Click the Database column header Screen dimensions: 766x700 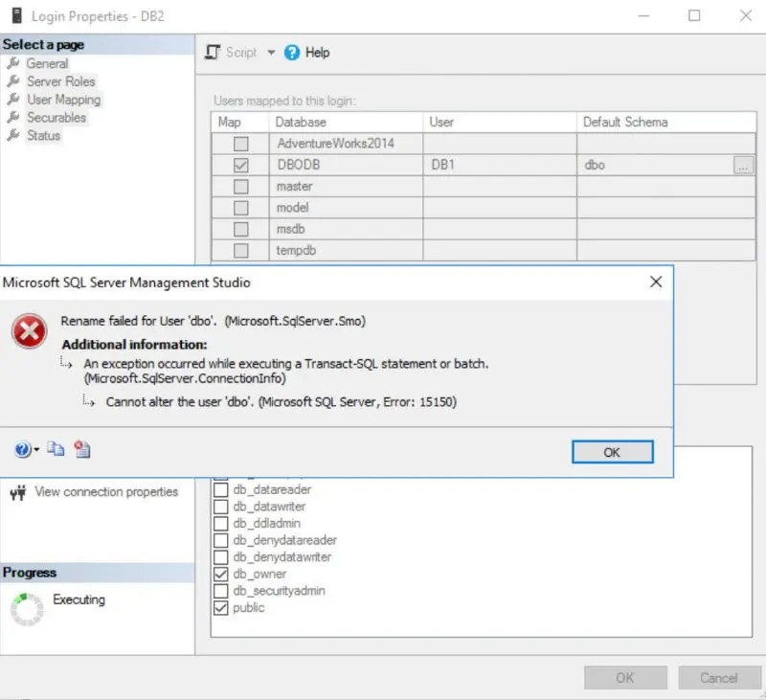point(346,123)
